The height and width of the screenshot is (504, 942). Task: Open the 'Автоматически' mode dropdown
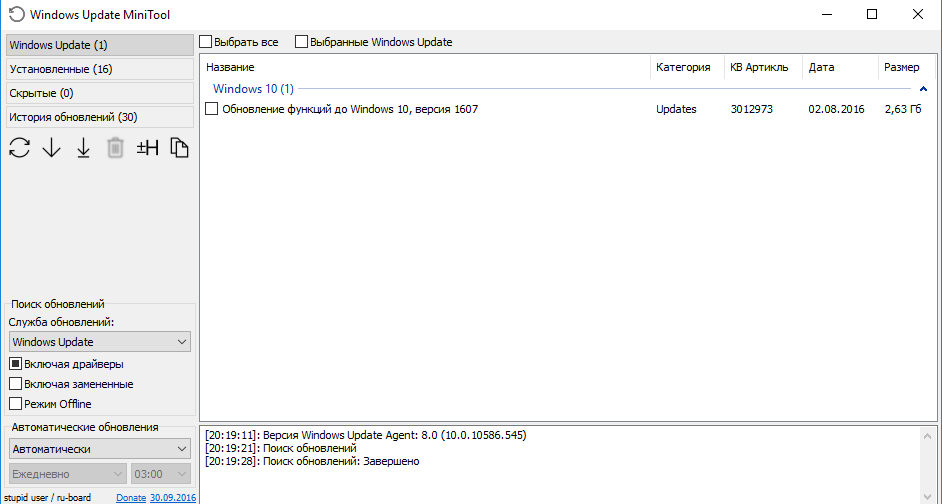100,449
